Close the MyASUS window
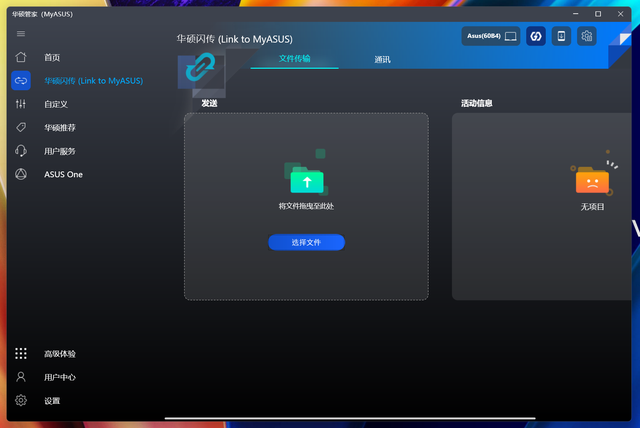Screen dimensions: 640x428 [620, 14]
